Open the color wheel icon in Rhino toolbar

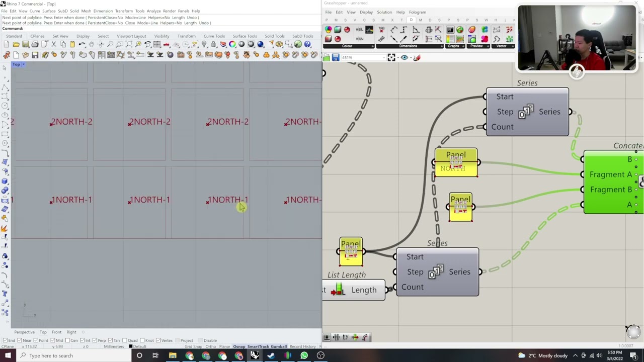pos(232,44)
